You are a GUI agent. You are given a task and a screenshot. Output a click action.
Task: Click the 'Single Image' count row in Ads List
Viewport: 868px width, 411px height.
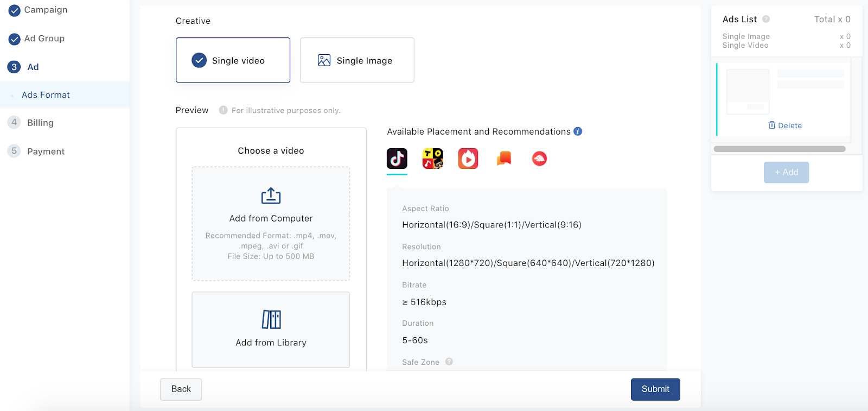786,36
